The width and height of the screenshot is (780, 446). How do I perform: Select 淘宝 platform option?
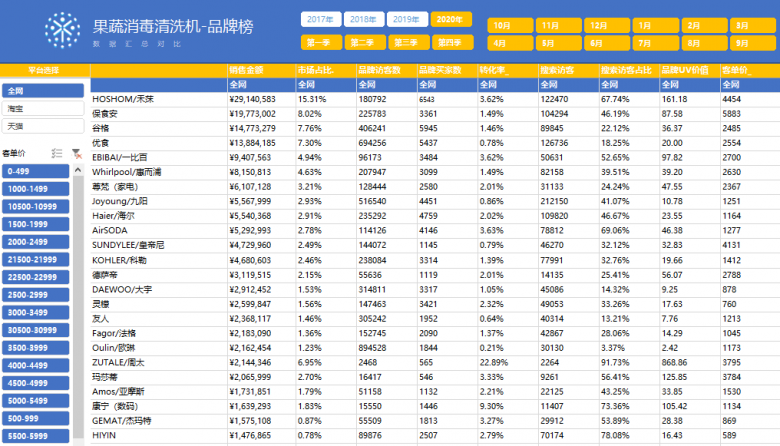(x=42, y=108)
